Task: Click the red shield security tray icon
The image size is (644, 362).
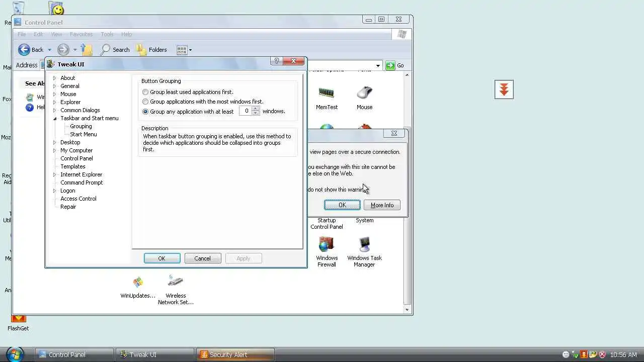Action: tap(602, 354)
